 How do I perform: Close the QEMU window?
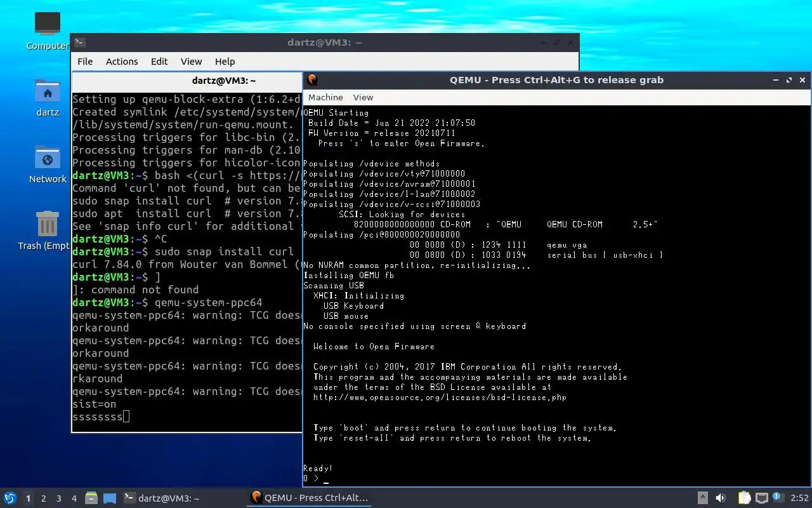(x=802, y=80)
